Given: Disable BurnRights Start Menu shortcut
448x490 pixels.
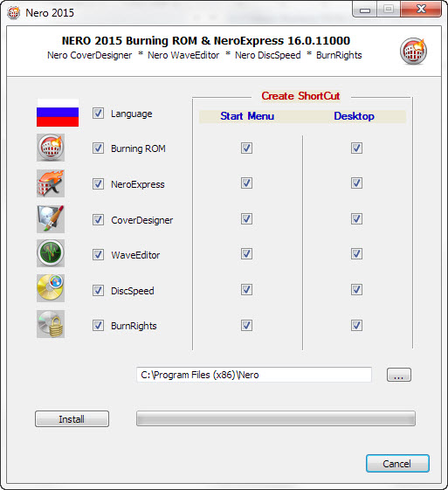Looking at the screenshot, I should click(x=246, y=325).
